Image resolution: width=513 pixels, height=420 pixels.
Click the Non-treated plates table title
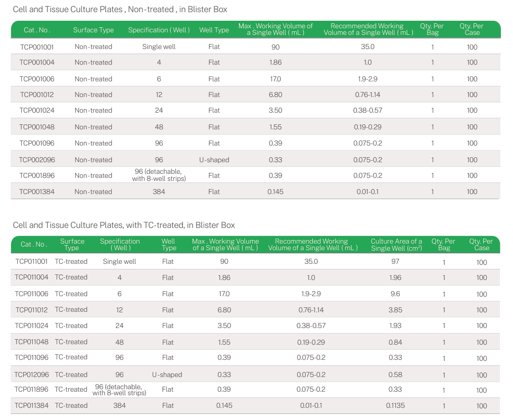[120, 9]
